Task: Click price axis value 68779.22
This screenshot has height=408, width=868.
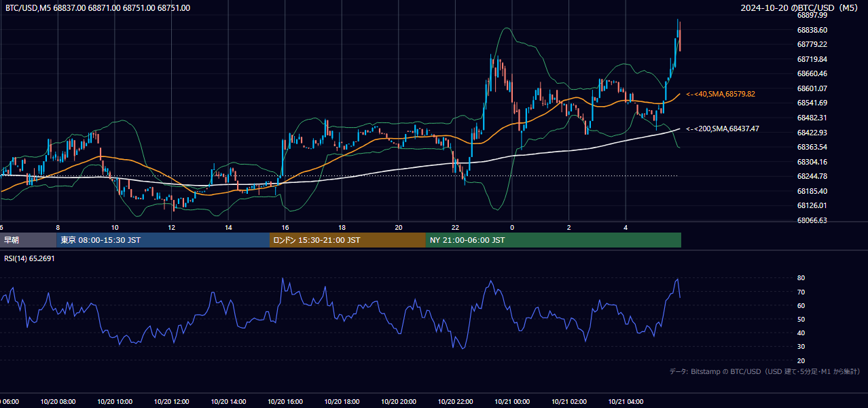Action: 812,44
